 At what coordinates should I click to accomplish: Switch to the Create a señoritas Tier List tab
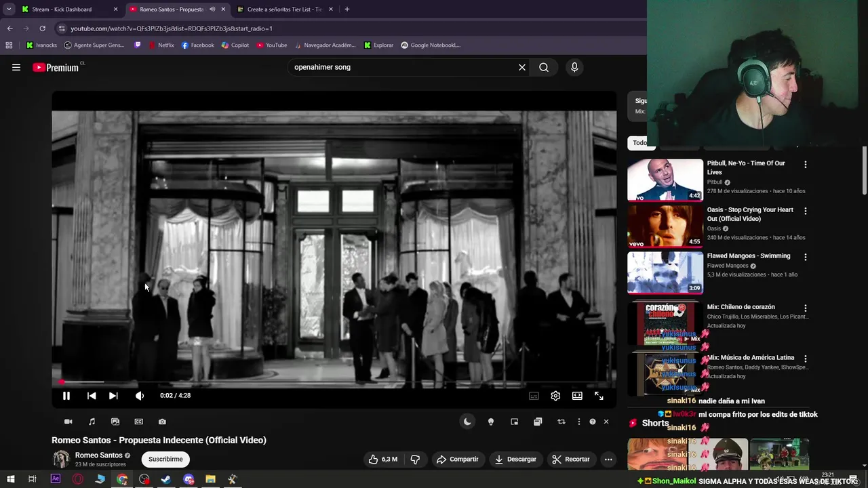point(285,9)
